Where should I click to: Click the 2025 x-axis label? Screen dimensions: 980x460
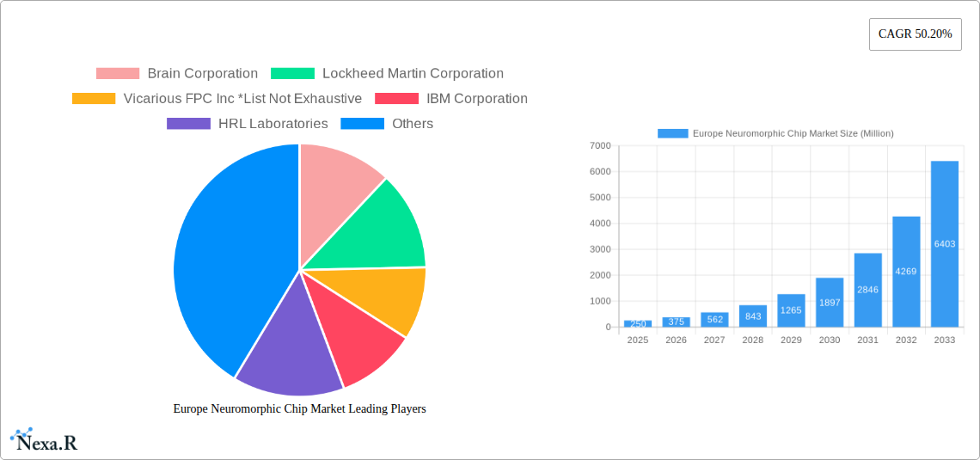coord(638,340)
